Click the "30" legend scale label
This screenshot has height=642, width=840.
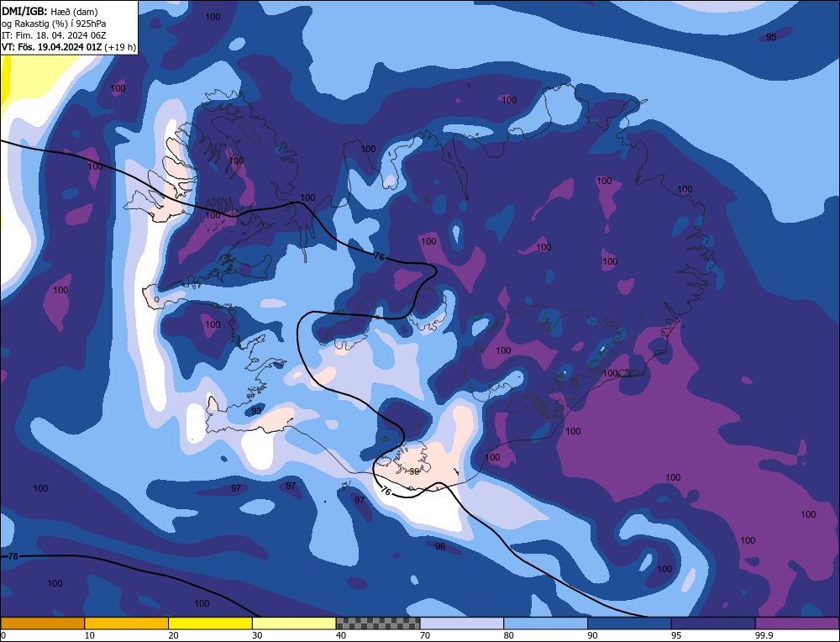[258, 635]
